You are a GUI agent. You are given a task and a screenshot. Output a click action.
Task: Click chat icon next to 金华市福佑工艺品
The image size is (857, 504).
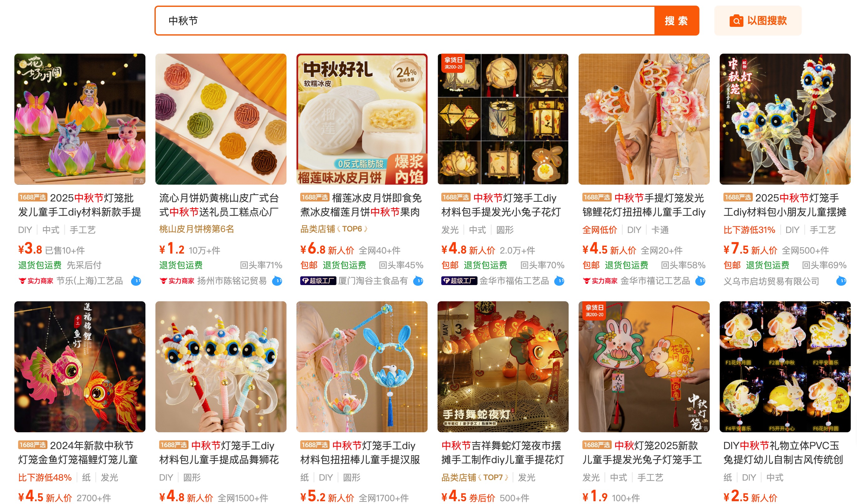point(559,281)
